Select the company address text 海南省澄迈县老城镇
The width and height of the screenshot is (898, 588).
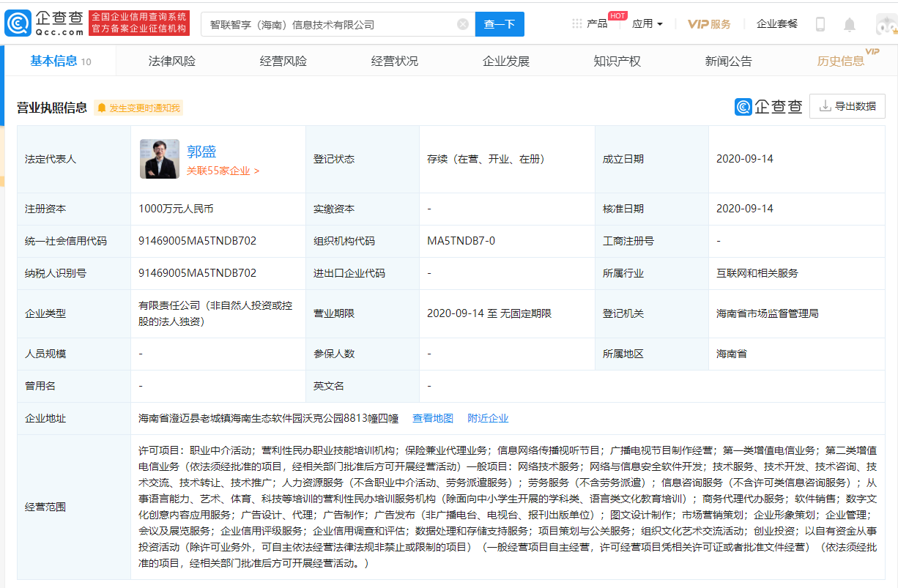[x=268, y=419]
